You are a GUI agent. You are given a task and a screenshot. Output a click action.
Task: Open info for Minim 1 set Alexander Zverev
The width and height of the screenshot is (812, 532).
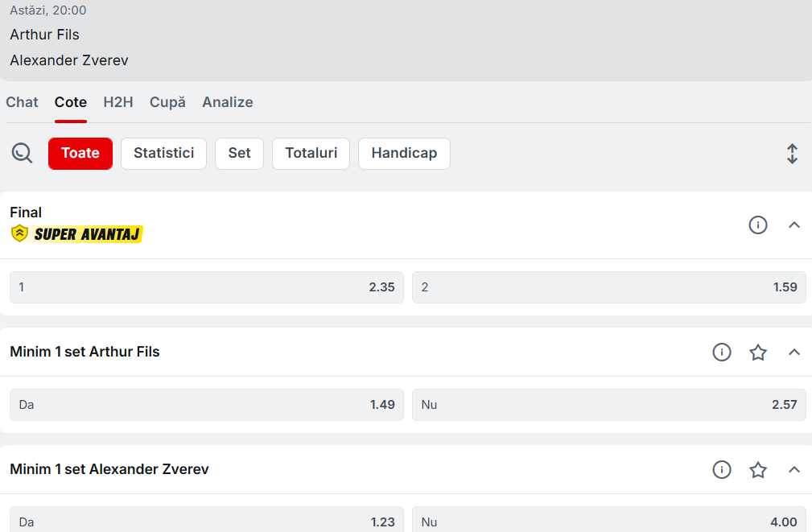(722, 469)
